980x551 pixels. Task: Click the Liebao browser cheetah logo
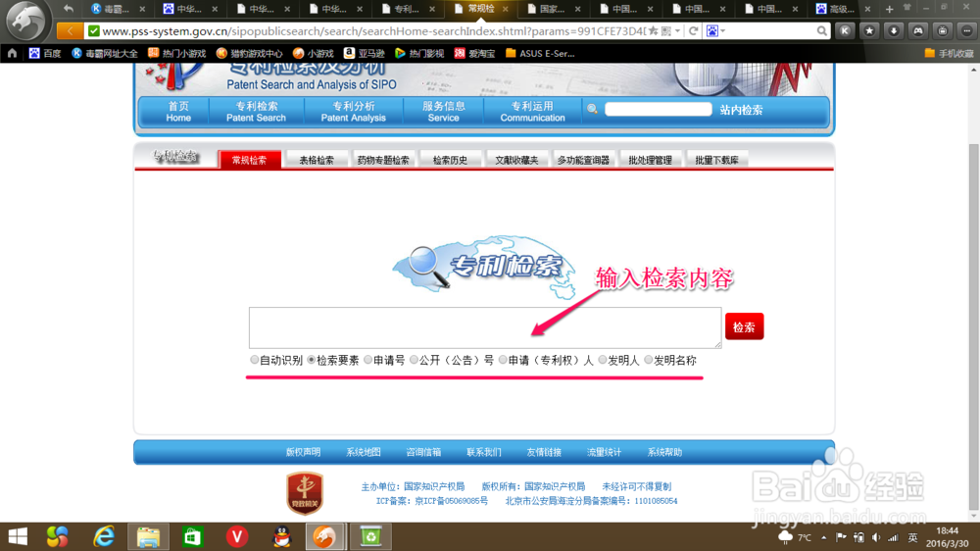(25, 20)
